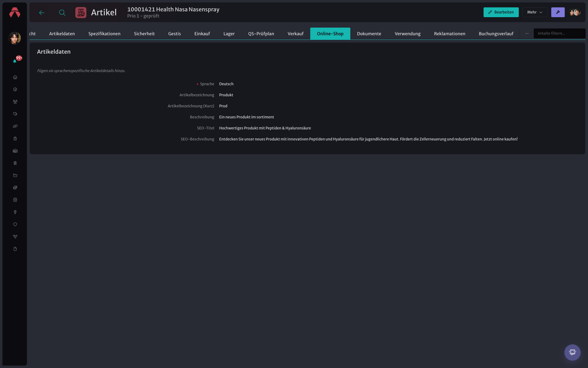Click the user avatars at top right
This screenshot has width=588, height=368.
click(575, 12)
